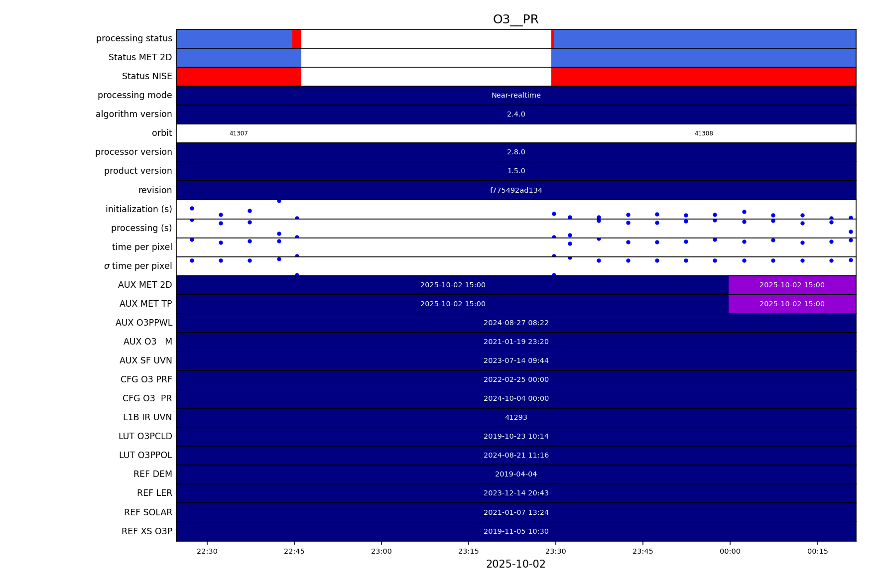
Task: Click the 23:00 tick on time axis
Action: pos(381,551)
